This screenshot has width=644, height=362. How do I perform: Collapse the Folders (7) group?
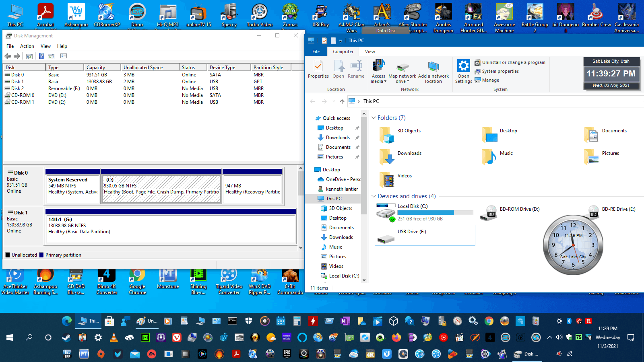click(x=374, y=118)
